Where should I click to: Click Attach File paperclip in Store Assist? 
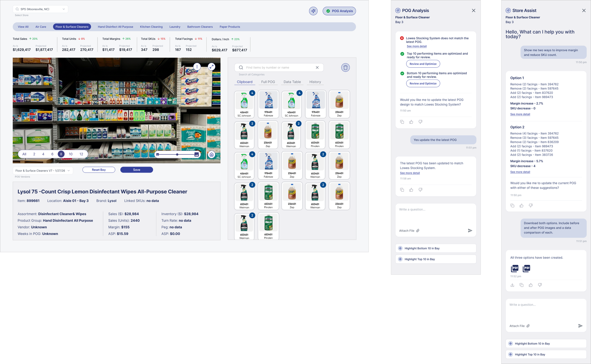coord(528,326)
